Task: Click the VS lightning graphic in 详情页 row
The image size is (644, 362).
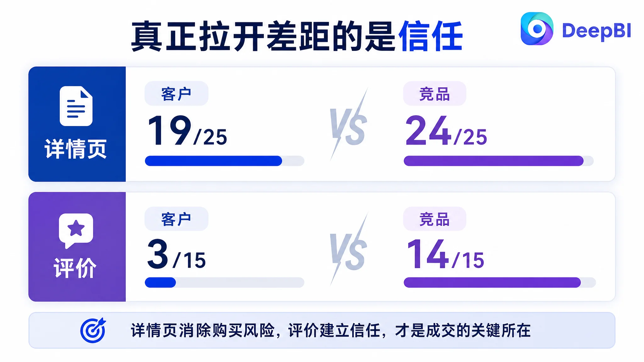Action: click(x=349, y=125)
